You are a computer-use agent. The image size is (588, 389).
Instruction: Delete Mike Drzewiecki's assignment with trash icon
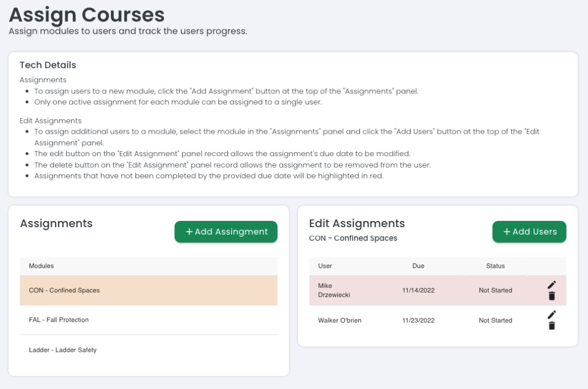[552, 296]
